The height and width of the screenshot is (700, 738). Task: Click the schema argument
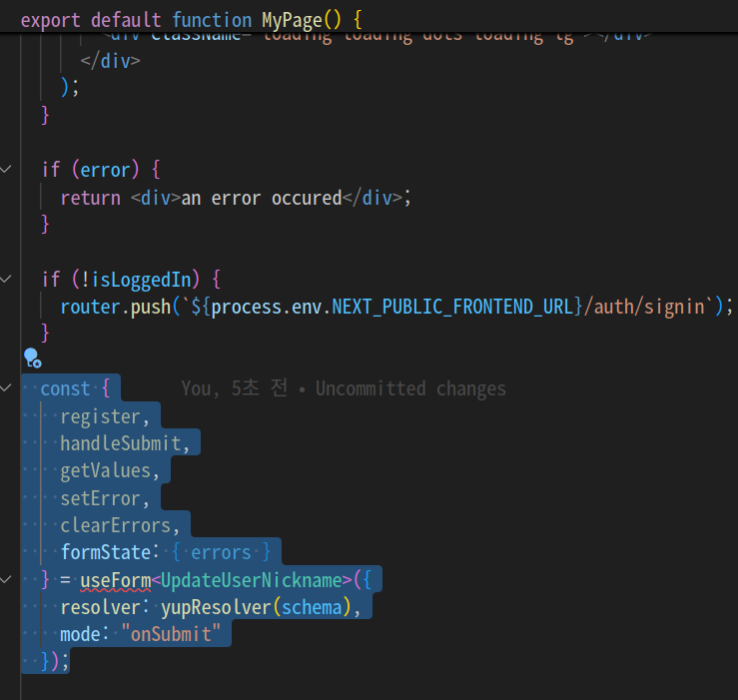tap(312, 608)
